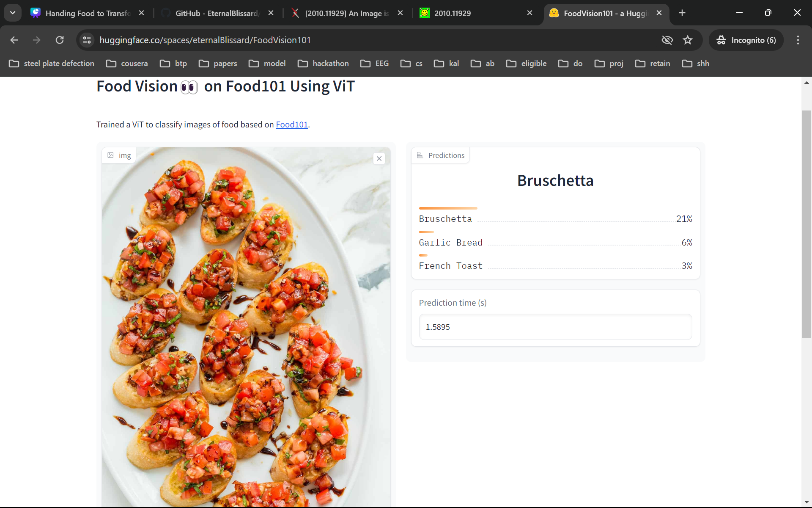Viewport: 812px width, 508px height.
Task: Open the steel plate defection bookmark folder
Action: (52, 63)
